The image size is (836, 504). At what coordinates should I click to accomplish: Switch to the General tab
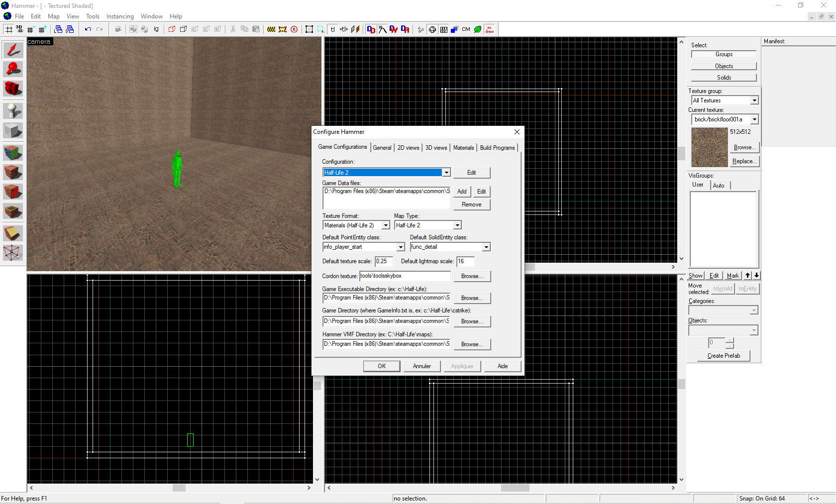382,148
